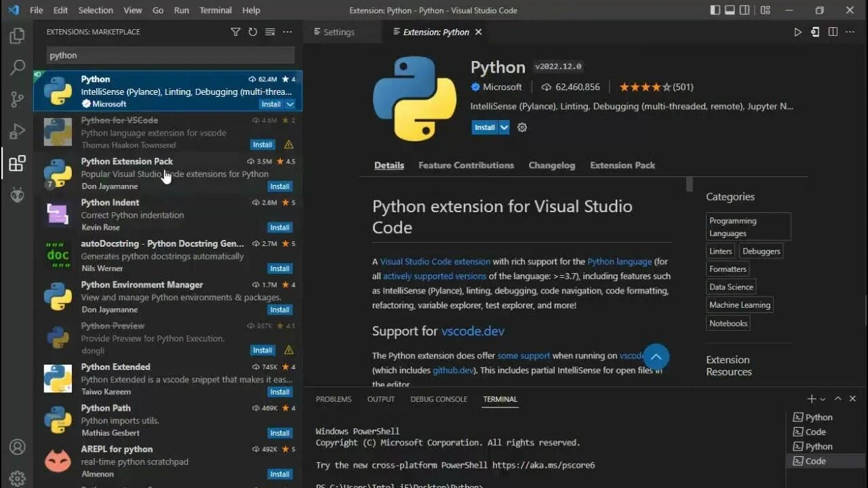This screenshot has width=868, height=488.
Task: Open Extensions panel more actions menu
Action: coord(288,32)
